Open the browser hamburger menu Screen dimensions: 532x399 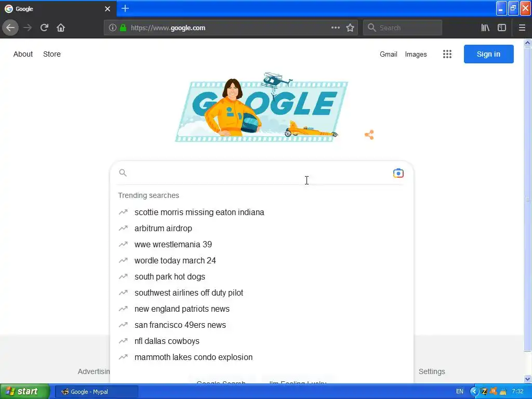[522, 28]
